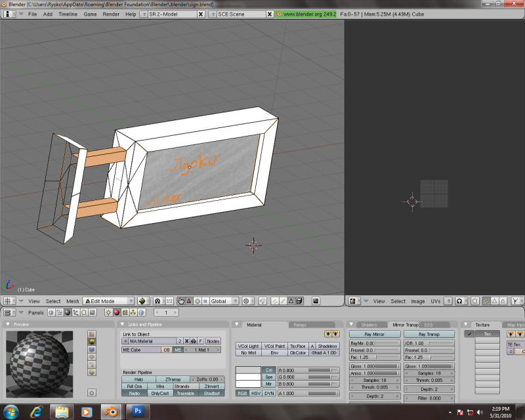Select the scale manipulator square icon
This screenshot has height=420, width=525.
click(x=205, y=301)
